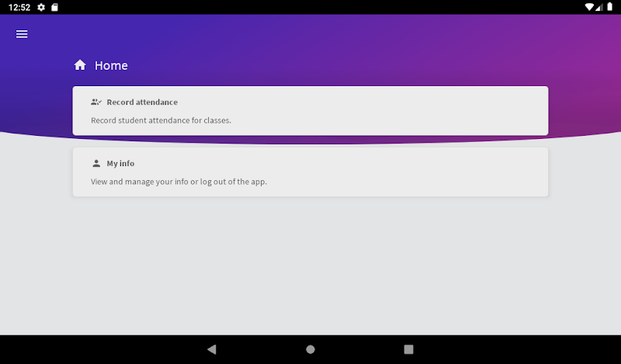
Task: Click the attendance people-check icon
Action: (96, 102)
